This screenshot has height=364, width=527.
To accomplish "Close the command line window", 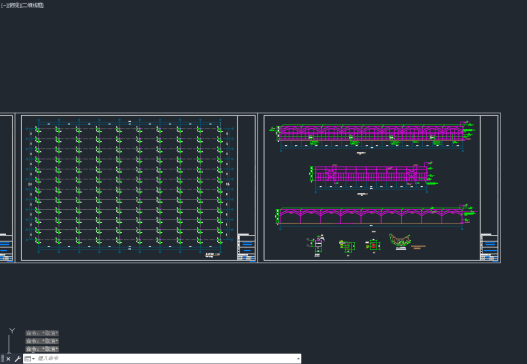I will 8,359.
